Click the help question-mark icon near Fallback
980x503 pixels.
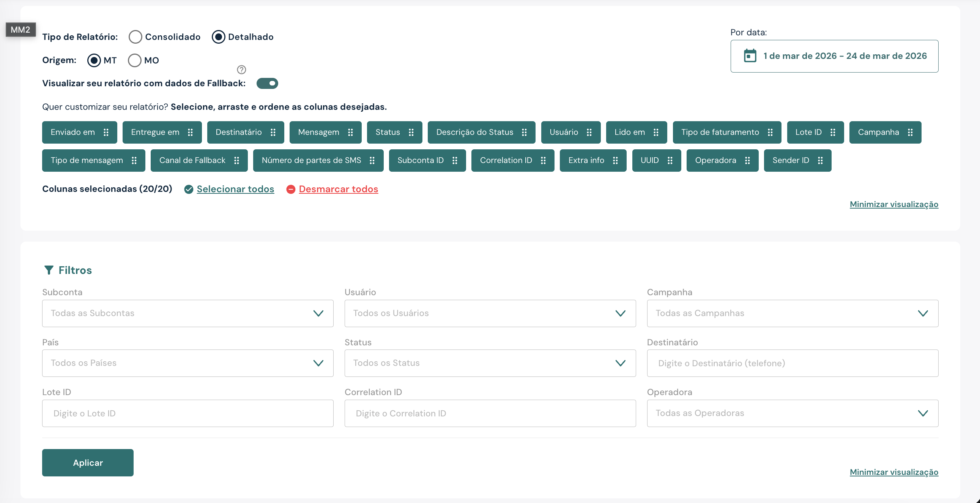point(241,69)
